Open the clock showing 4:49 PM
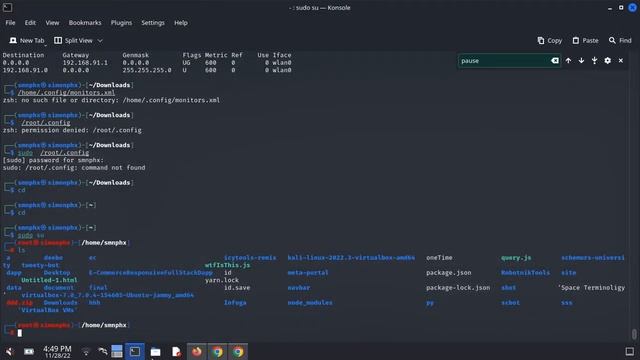The width and height of the screenshot is (640, 360). click(x=57, y=351)
